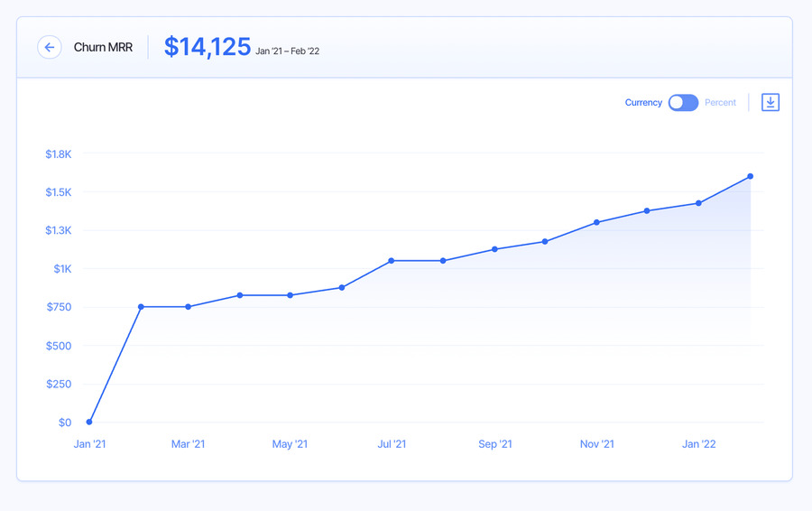Click the $1K y-axis label

coord(62,268)
